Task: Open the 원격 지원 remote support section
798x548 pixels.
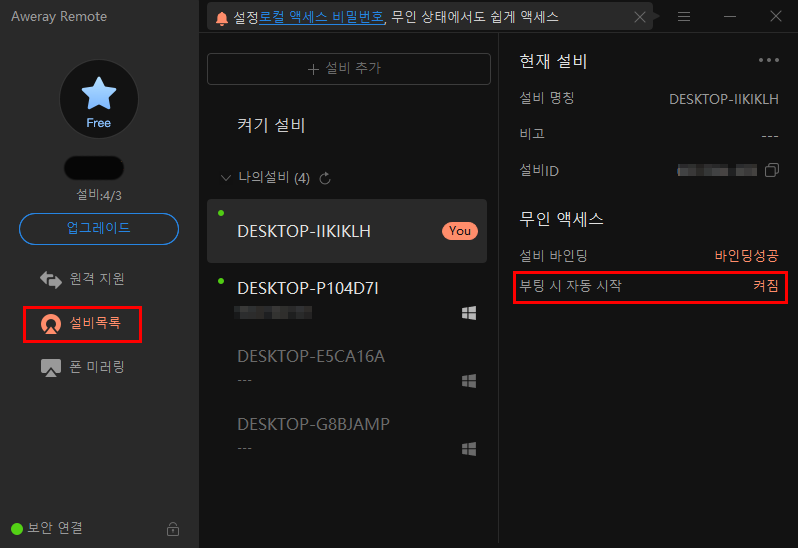Action: click(82, 279)
